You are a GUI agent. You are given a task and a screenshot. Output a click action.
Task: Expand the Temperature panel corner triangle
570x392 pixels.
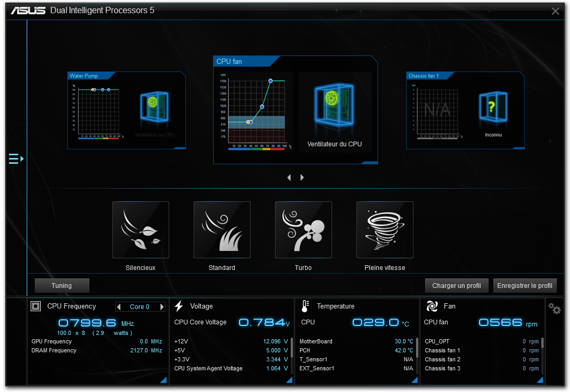point(415,380)
